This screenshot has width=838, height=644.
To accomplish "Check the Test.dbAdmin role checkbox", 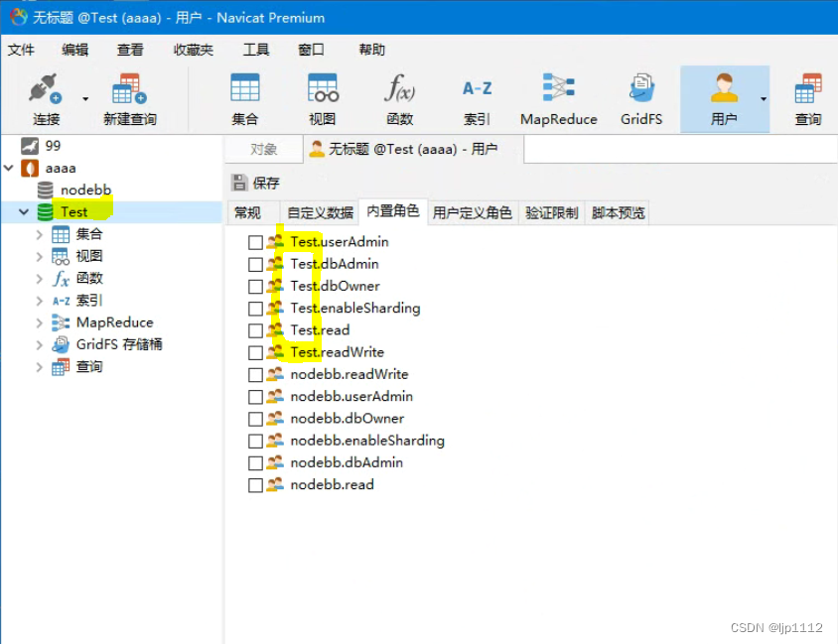I will point(255,264).
